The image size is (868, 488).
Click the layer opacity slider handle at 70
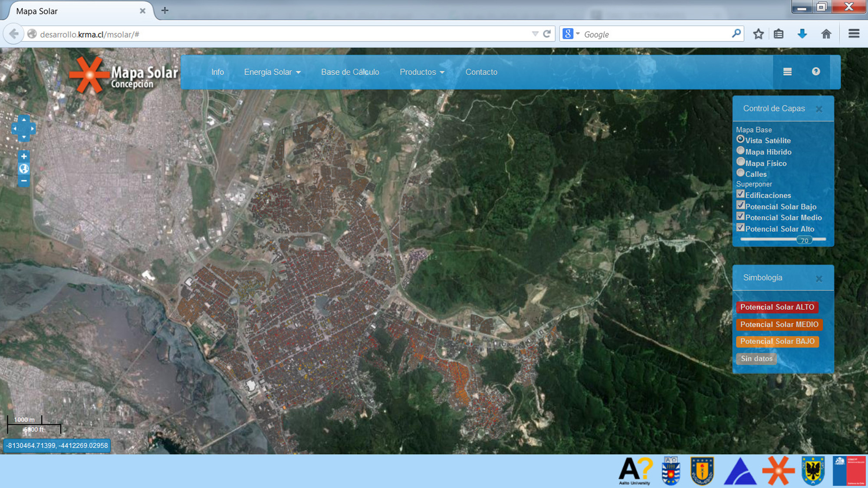[x=804, y=240]
